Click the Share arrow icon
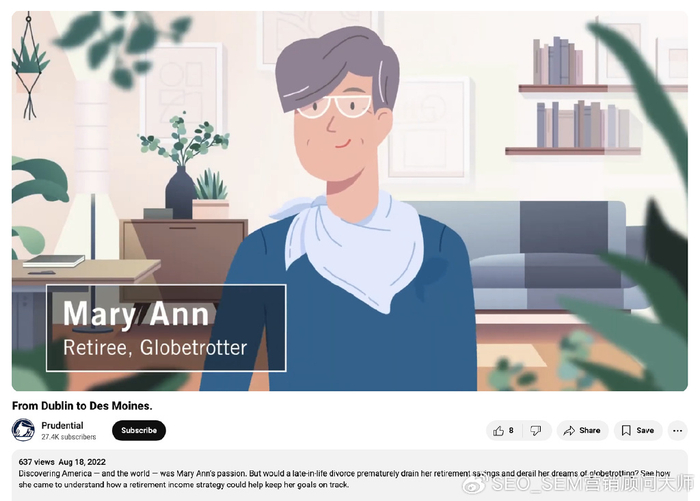The image size is (700, 501). 569,430
